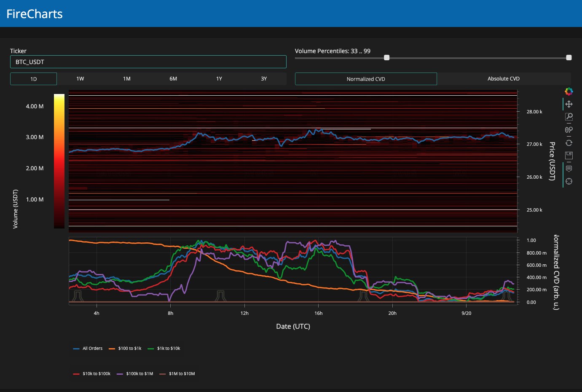
Task: Toggle the Hover tooltip tool
Action: coord(569,169)
